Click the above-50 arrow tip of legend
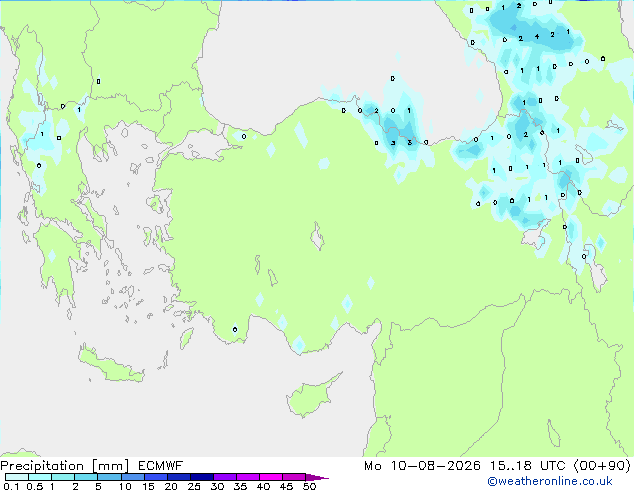This screenshot has height=490, width=634. [x=317, y=477]
